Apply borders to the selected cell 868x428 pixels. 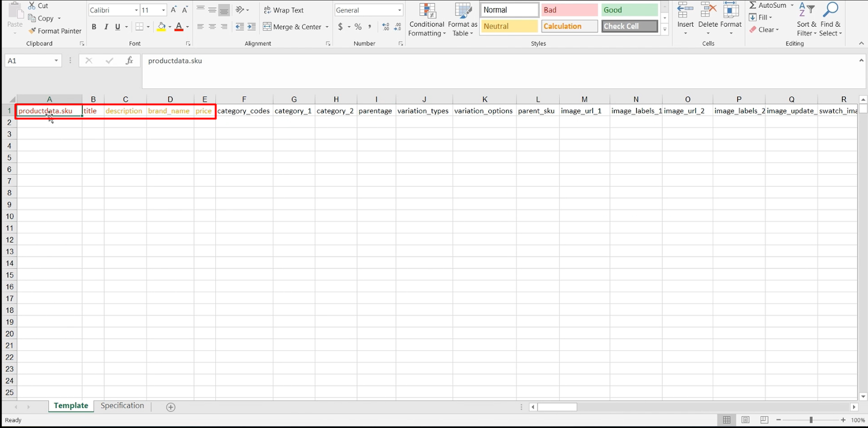[139, 27]
